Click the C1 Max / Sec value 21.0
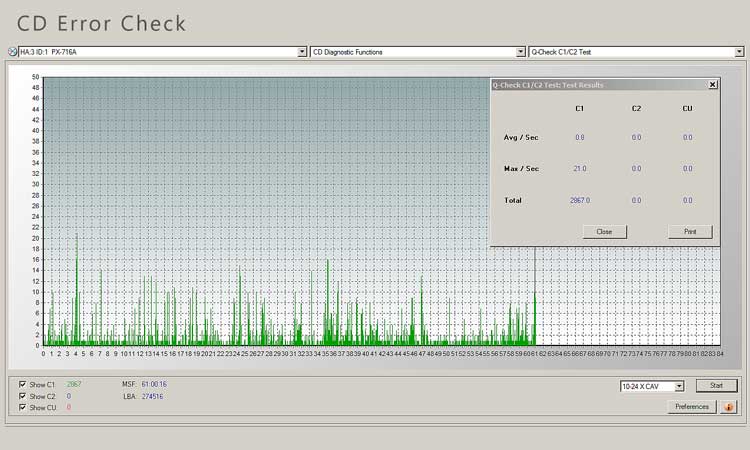This screenshot has height=450, width=750. [580, 168]
